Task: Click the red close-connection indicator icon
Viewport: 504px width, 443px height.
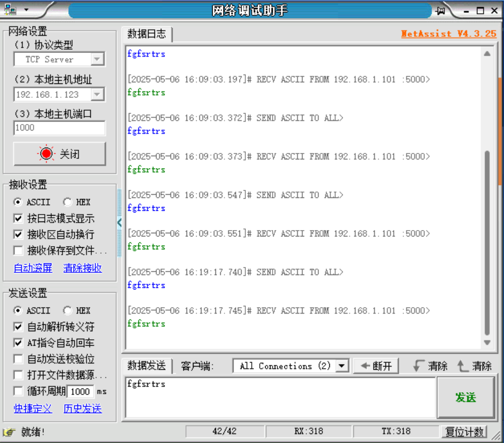Action: 46,154
